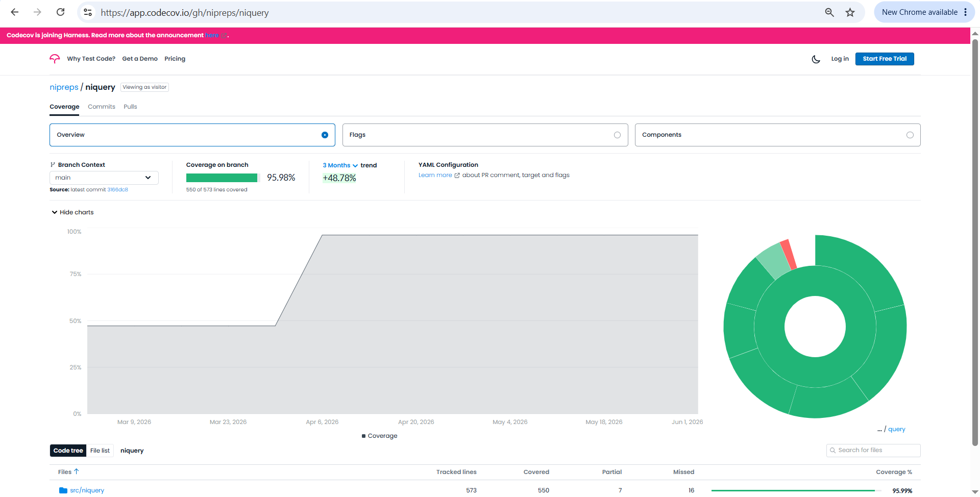The image size is (980, 497).
Task: Change the 3 Months trend period
Action: 340,165
